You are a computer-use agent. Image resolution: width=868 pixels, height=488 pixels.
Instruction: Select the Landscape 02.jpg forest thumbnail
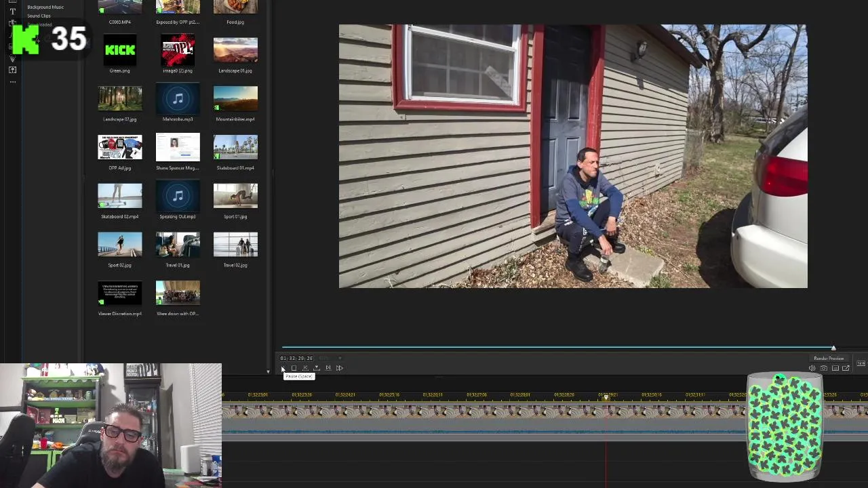click(120, 99)
